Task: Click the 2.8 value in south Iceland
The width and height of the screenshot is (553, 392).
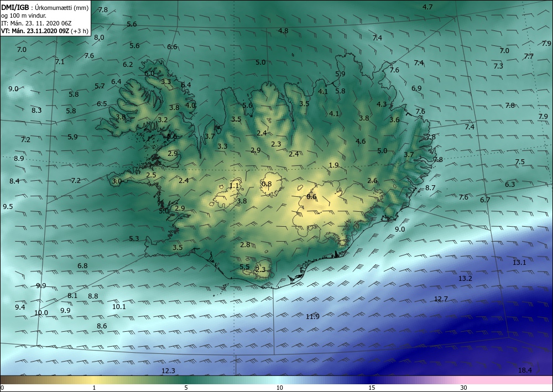Action: [245, 244]
